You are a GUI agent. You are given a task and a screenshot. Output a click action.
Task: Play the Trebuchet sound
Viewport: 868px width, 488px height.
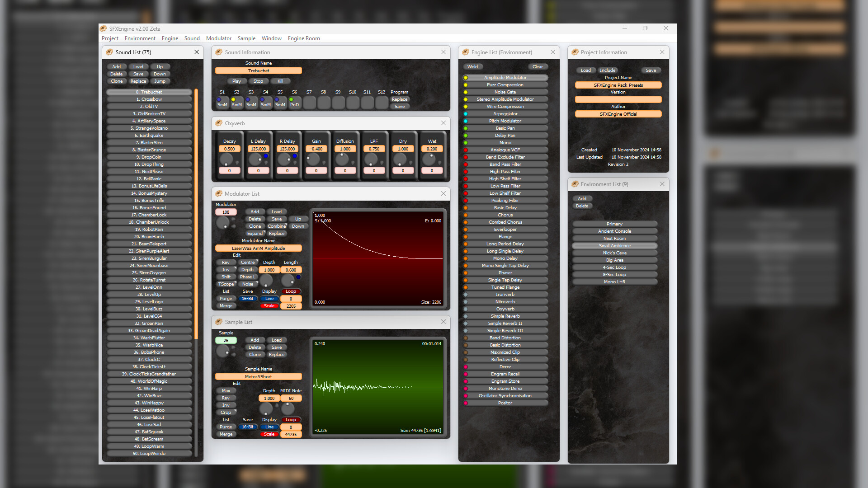point(236,81)
